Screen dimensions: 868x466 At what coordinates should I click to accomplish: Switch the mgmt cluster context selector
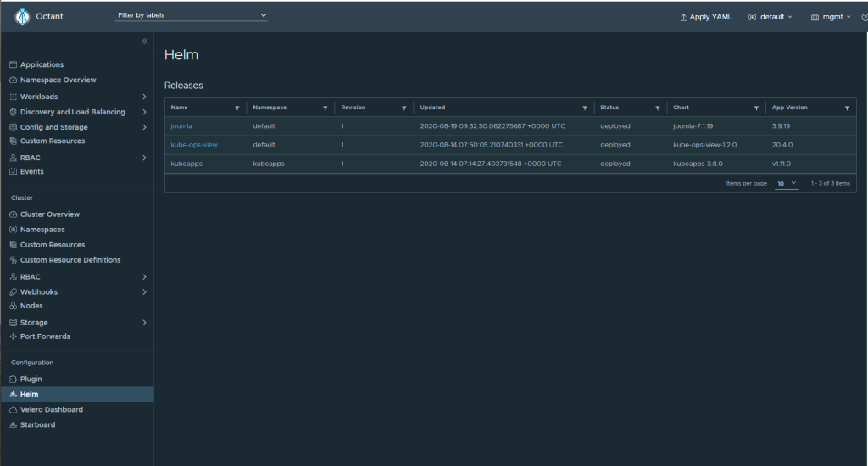tap(831, 17)
